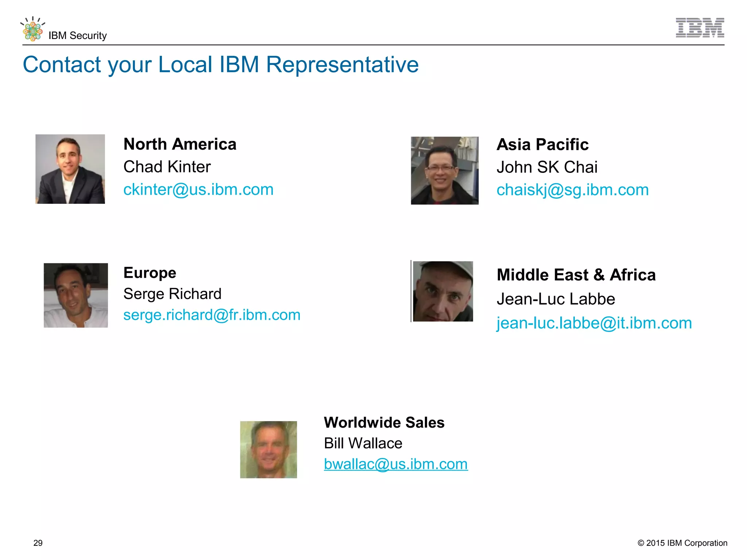
Task: Open bwallac@us.ibm.com email link
Action: tap(396, 464)
